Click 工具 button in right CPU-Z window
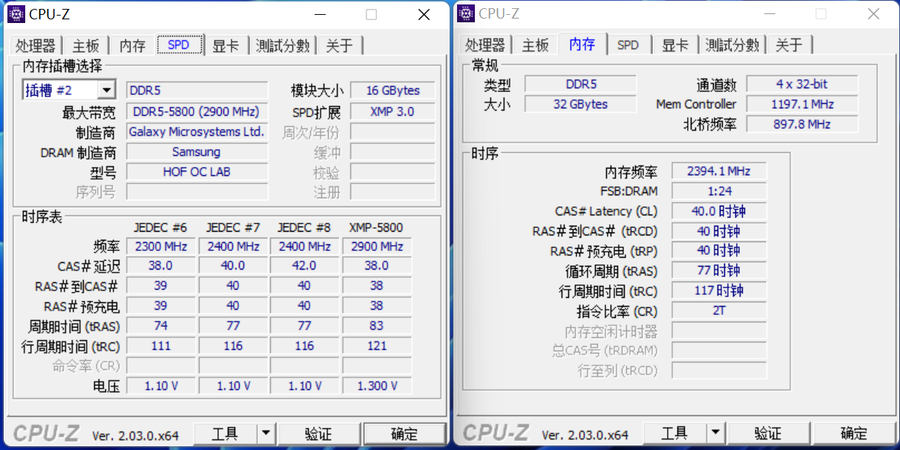The image size is (900, 450). 675,433
